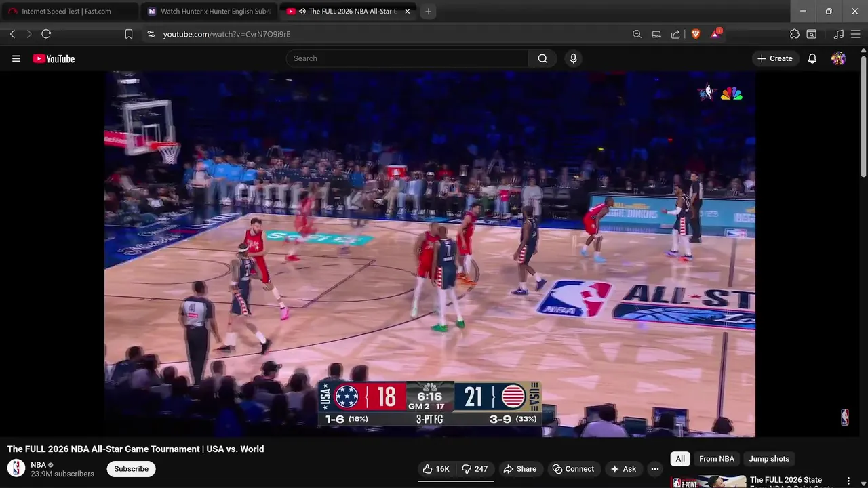The height and width of the screenshot is (488, 868).
Task: Open media control music note icon
Action: pyautogui.click(x=839, y=34)
